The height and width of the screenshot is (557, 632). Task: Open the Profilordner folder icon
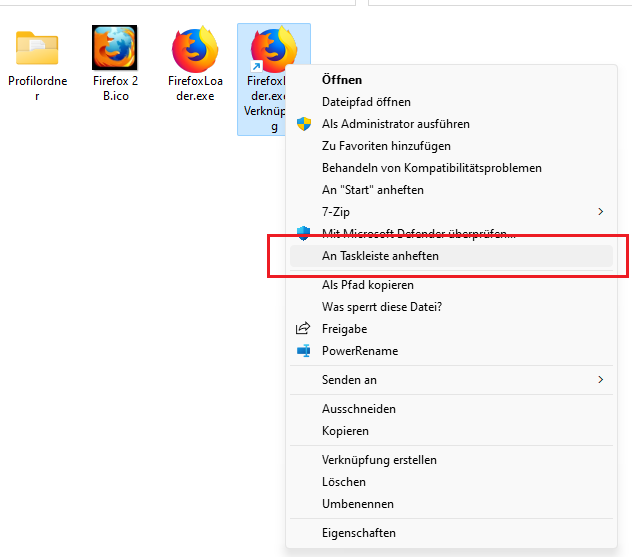(37, 48)
